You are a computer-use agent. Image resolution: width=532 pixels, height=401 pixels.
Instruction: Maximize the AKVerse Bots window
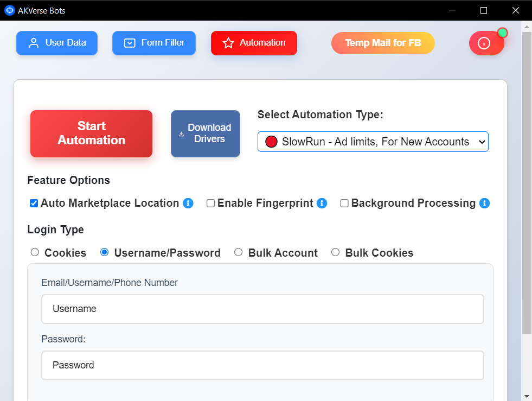(484, 10)
